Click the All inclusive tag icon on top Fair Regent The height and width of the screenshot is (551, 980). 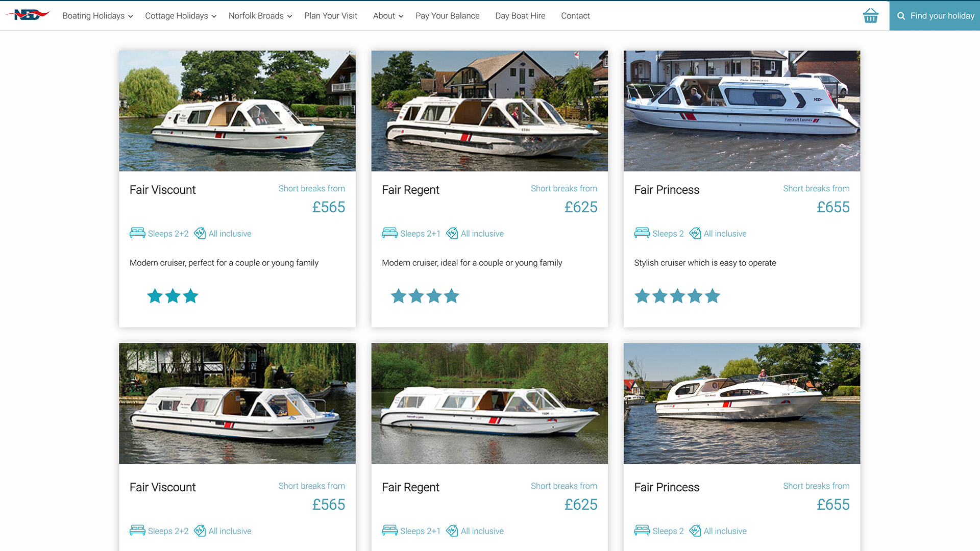[x=452, y=233]
